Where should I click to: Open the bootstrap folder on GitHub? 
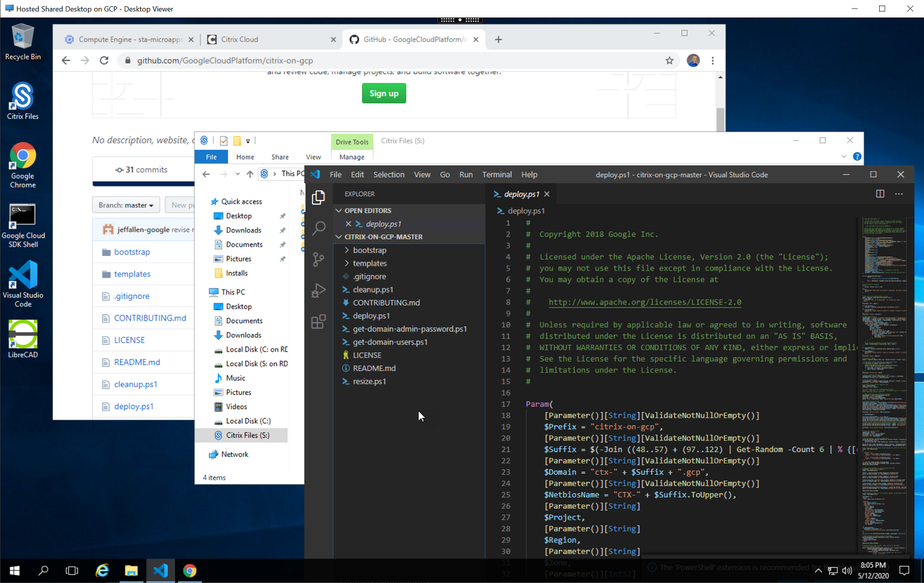coord(132,252)
